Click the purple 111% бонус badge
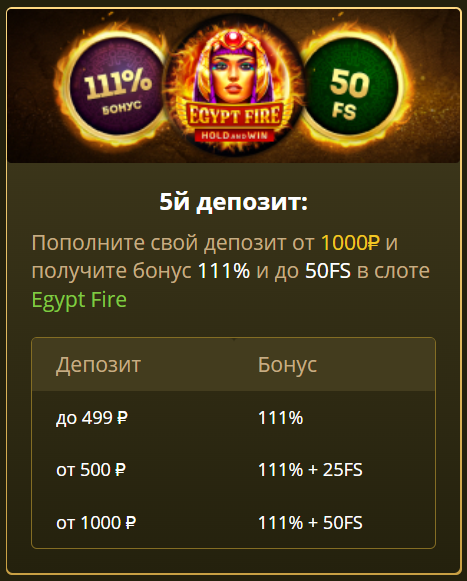Viewport: 467px width, 581px height. pyautogui.click(x=116, y=86)
